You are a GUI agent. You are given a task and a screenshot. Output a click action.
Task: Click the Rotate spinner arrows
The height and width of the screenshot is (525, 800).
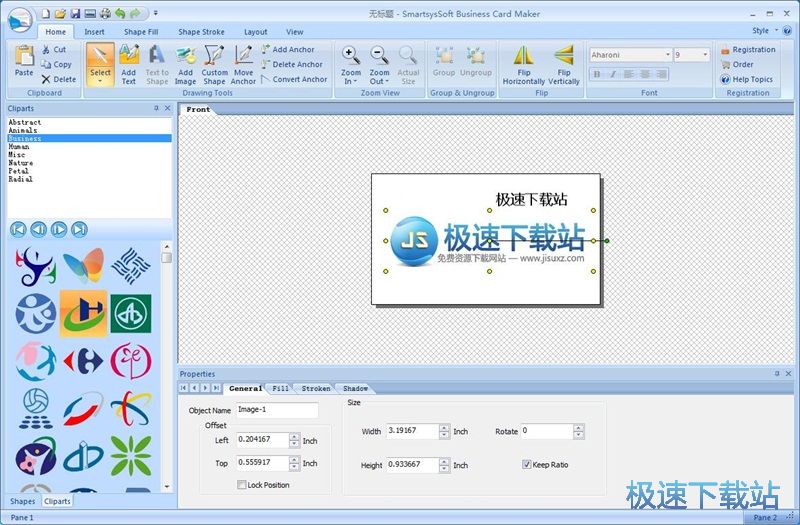click(x=579, y=432)
